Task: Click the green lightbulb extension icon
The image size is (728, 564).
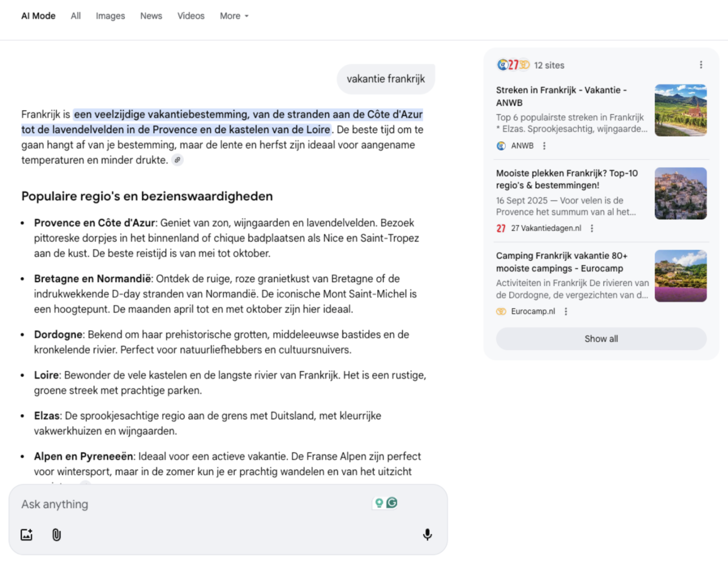Action: 379,503
